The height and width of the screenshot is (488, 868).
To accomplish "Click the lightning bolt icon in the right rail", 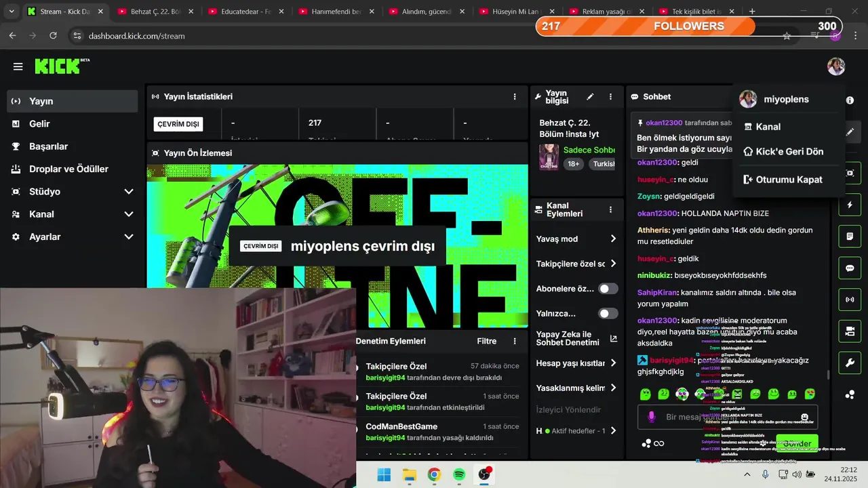I will (850, 205).
